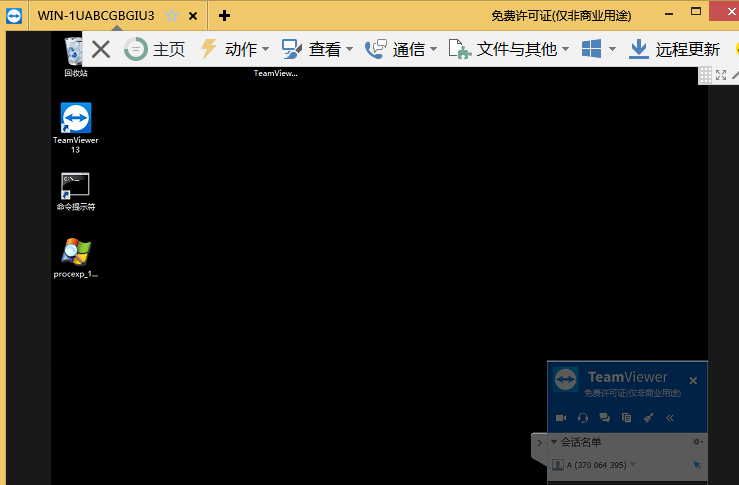The width and height of the screenshot is (739, 485).
Task: Open the 通信 communication menu
Action: click(401, 49)
